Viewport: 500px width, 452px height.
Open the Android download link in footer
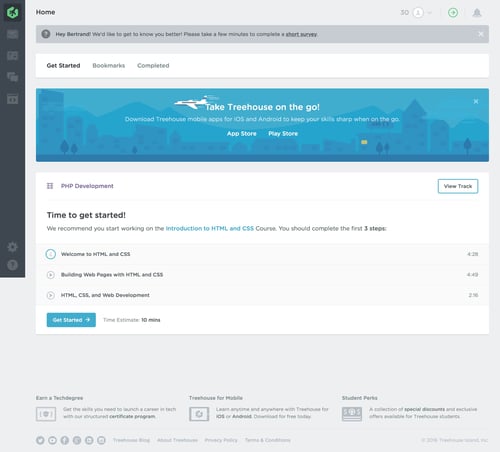tap(242, 417)
